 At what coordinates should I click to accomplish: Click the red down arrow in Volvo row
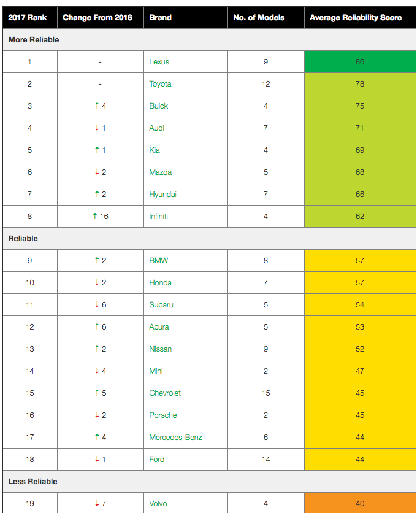tap(97, 503)
